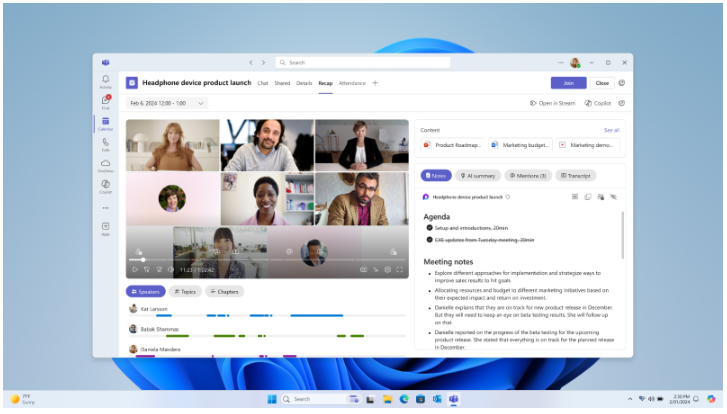
Task: Click Open in Stream
Action: pyautogui.click(x=552, y=103)
